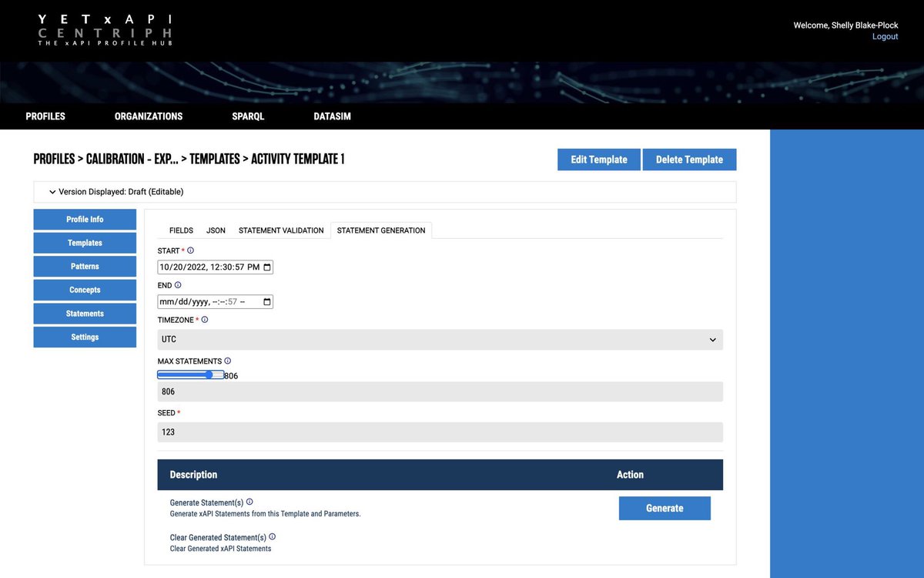Click the START field info icon

tap(191, 250)
